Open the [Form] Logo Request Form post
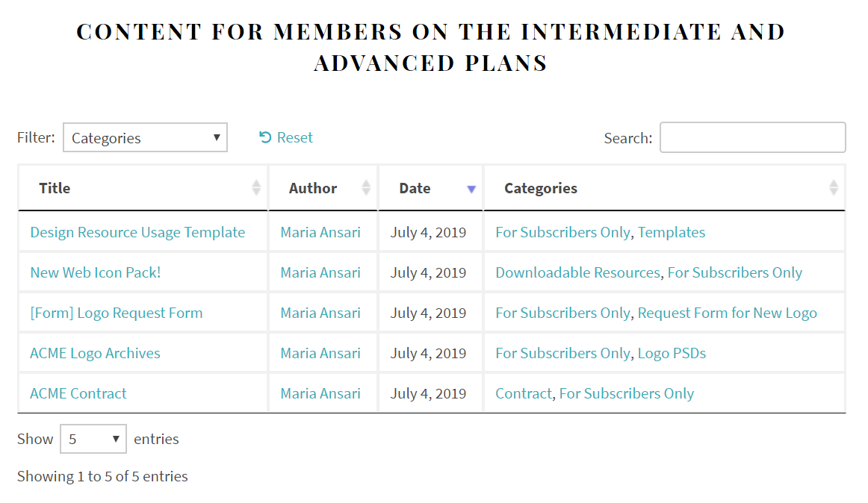This screenshot has width=868, height=503. (117, 313)
